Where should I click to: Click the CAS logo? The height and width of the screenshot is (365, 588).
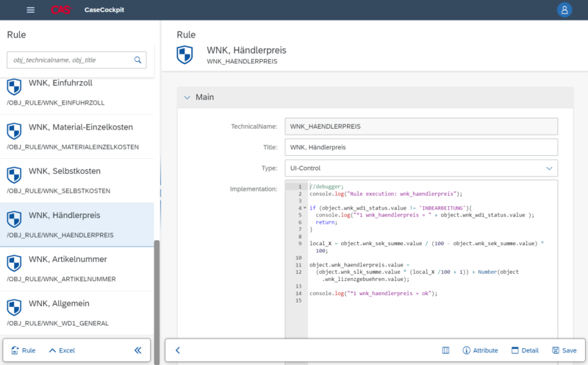61,10
